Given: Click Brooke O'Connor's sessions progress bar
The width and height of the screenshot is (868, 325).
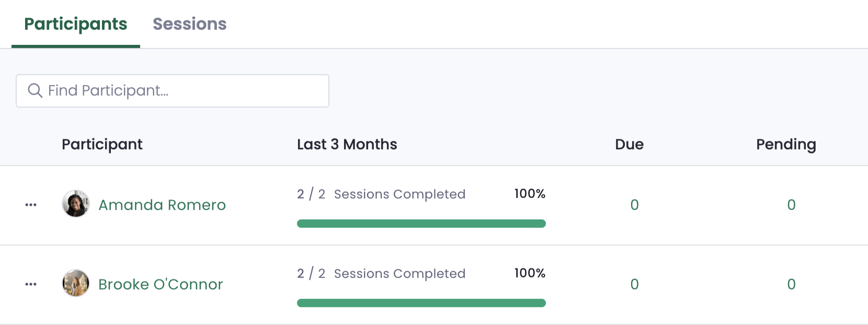Looking at the screenshot, I should 421,303.
